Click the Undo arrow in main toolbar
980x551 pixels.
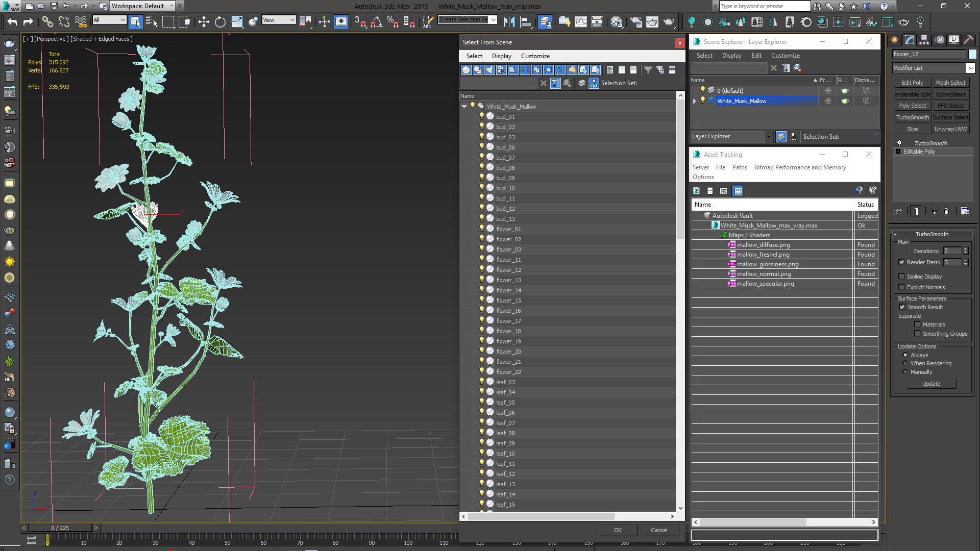(x=12, y=21)
